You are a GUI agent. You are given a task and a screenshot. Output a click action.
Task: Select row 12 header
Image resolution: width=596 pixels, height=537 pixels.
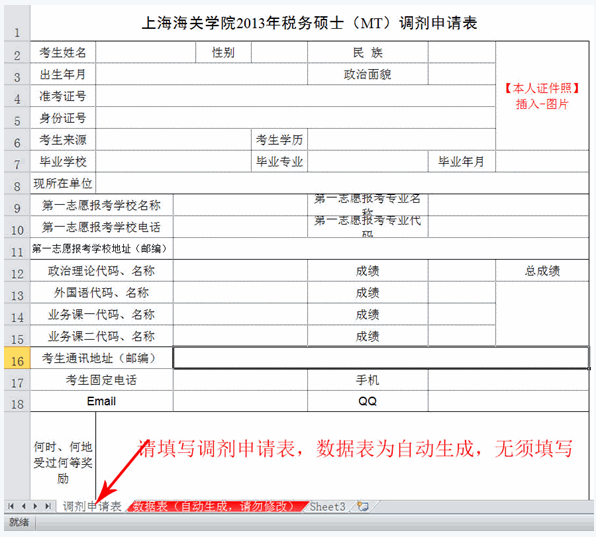tap(17, 271)
